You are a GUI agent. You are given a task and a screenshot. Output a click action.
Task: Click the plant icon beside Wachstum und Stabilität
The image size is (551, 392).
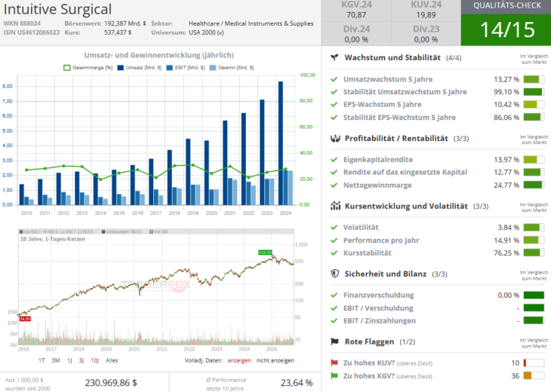[334, 58]
